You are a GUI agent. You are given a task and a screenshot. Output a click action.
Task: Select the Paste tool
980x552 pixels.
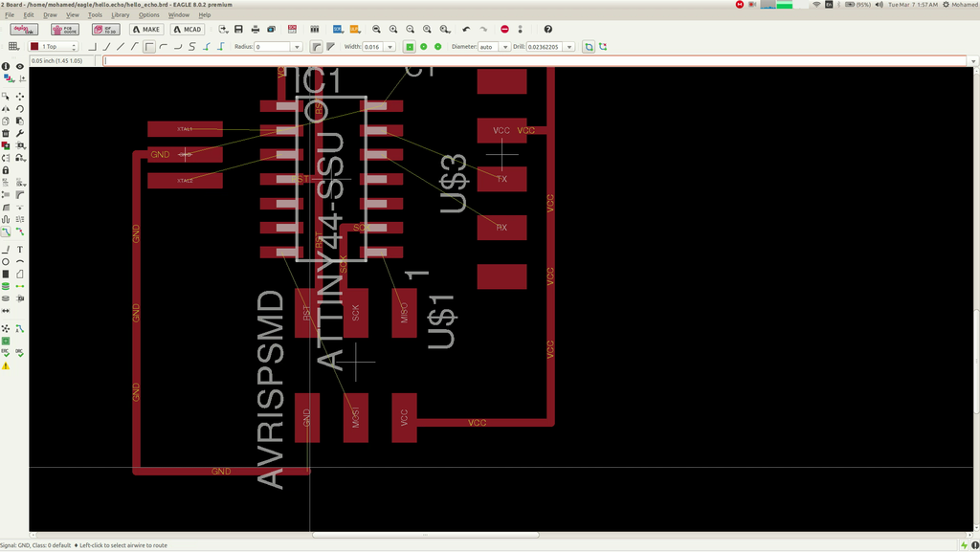[20, 121]
